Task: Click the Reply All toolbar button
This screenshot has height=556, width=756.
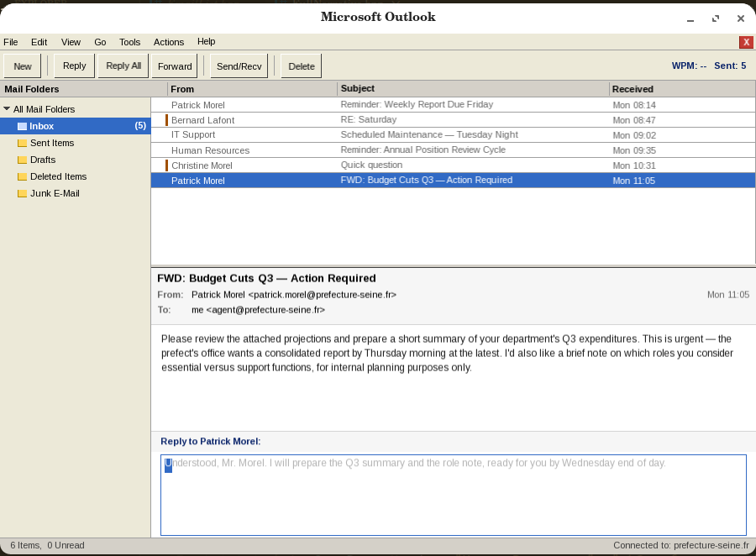Action: pyautogui.click(x=123, y=66)
